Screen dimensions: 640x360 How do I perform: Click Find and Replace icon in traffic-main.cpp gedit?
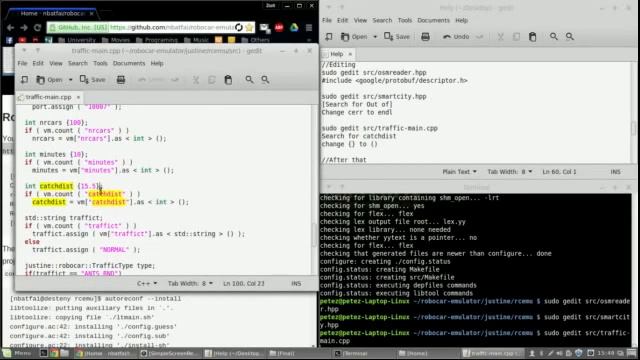265,80
